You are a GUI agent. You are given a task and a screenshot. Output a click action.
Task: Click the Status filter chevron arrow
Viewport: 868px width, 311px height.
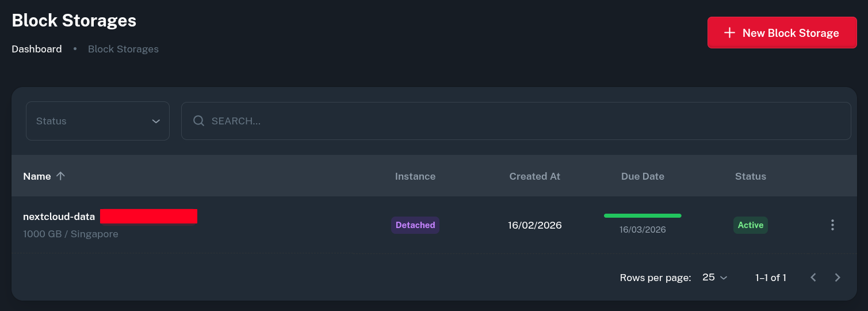(156, 121)
